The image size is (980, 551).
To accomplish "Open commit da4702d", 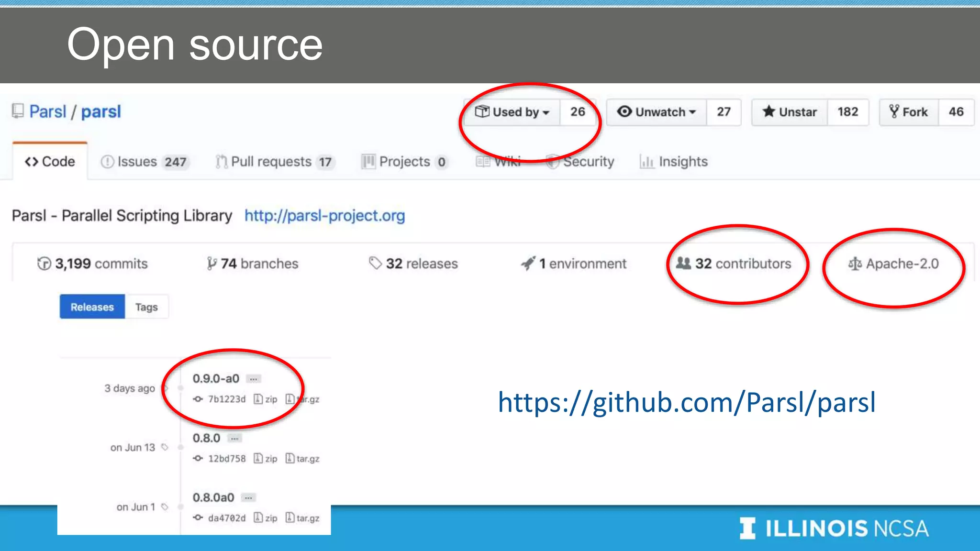I will tap(227, 518).
